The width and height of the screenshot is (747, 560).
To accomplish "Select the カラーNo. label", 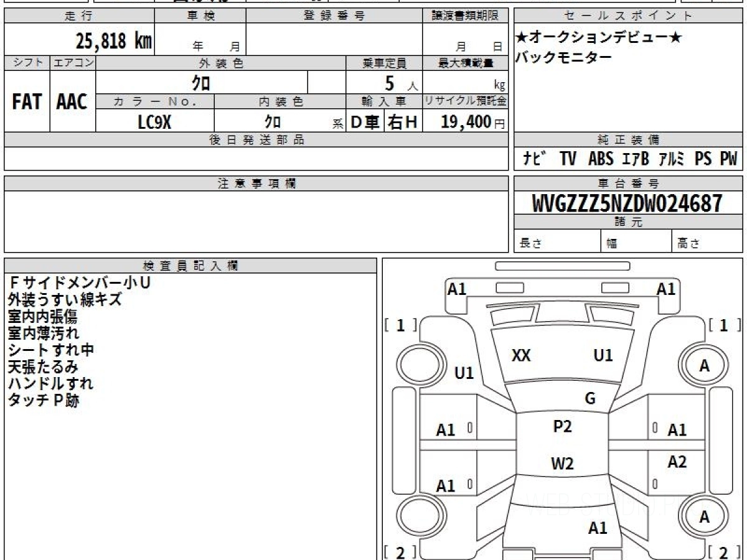I will click(x=155, y=101).
